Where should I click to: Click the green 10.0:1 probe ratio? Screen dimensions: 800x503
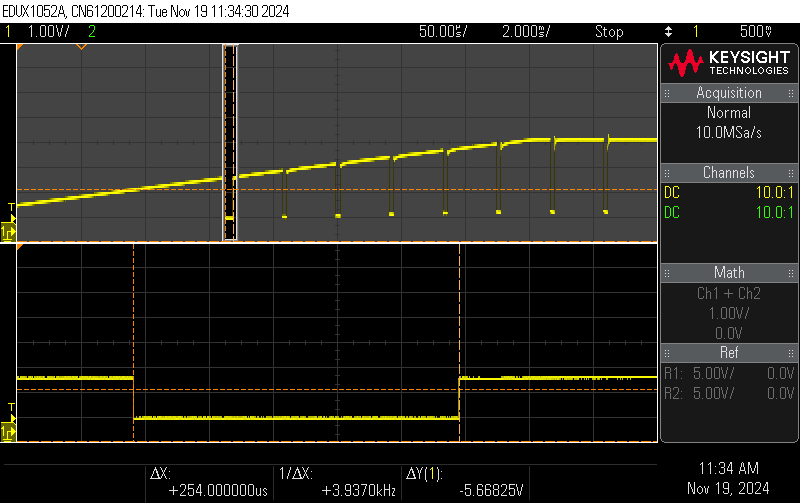775,213
